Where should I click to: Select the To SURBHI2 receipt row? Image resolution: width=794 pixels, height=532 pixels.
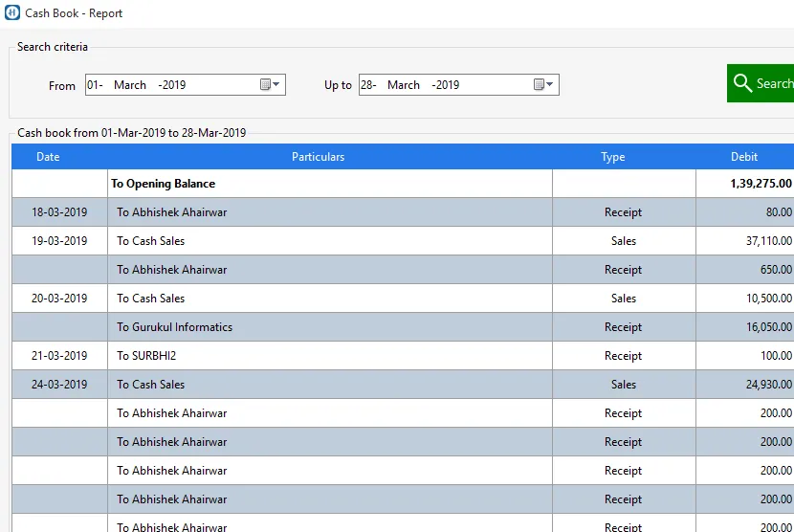click(x=146, y=356)
